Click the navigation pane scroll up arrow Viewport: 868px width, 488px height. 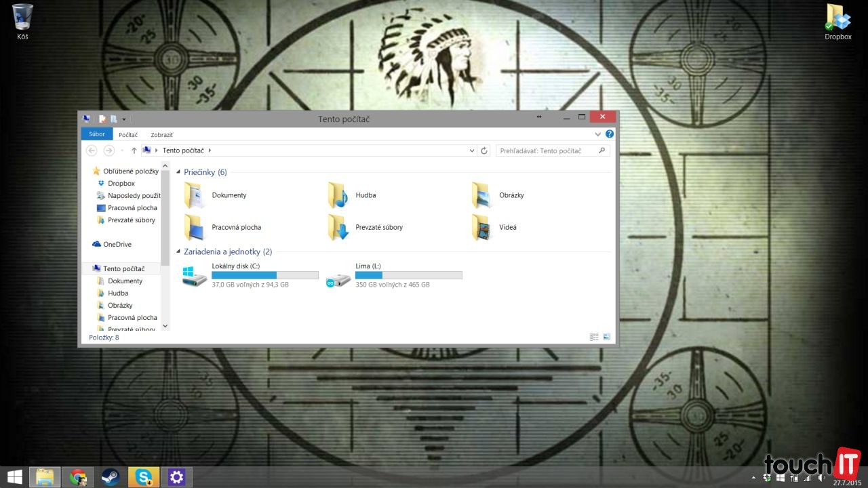165,167
